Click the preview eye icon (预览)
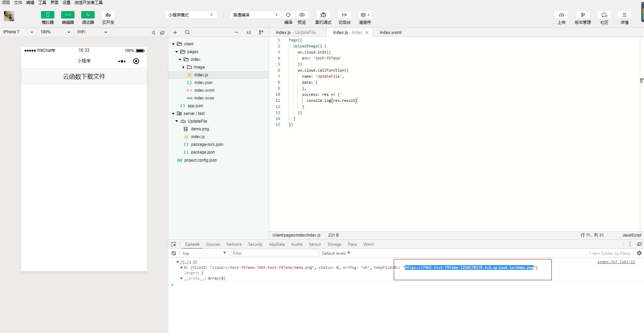 [302, 15]
